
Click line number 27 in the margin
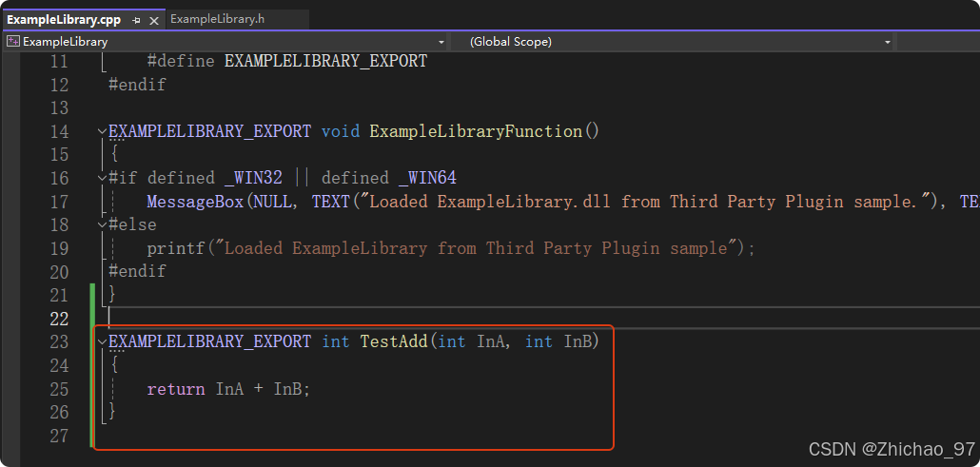click(58, 436)
